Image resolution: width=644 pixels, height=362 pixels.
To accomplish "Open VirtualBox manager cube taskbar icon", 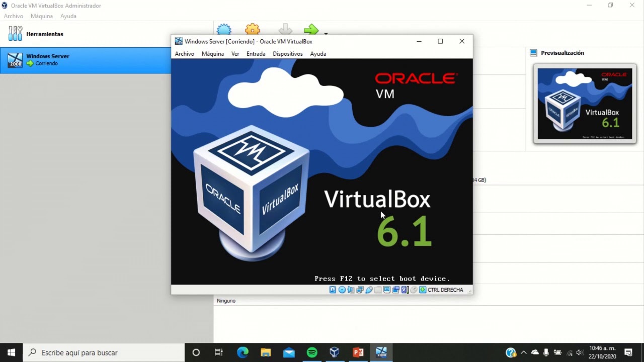I will pyautogui.click(x=335, y=352).
